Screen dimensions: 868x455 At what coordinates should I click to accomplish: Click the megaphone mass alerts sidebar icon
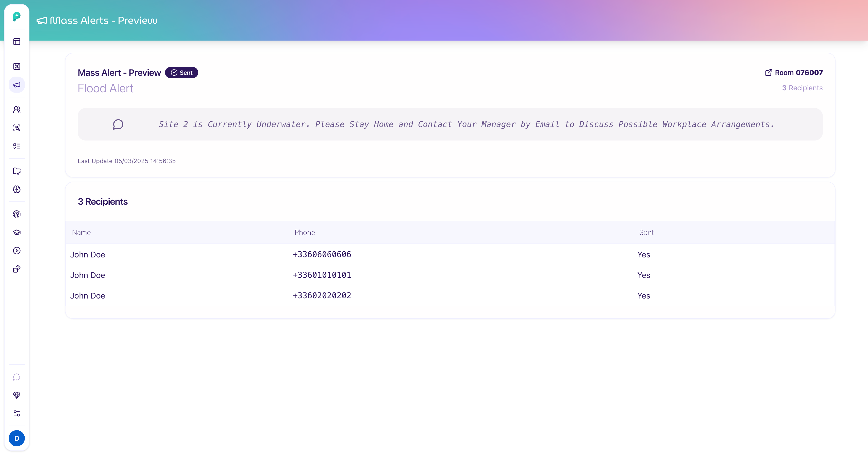[16, 85]
